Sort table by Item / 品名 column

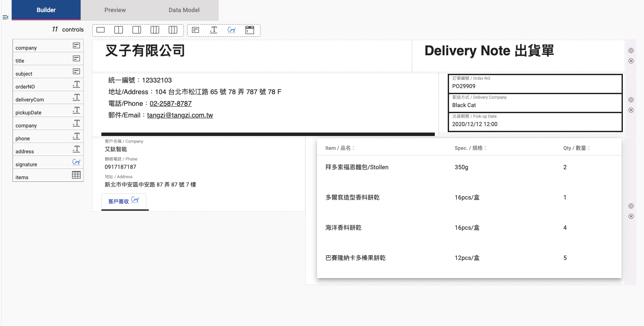(340, 148)
